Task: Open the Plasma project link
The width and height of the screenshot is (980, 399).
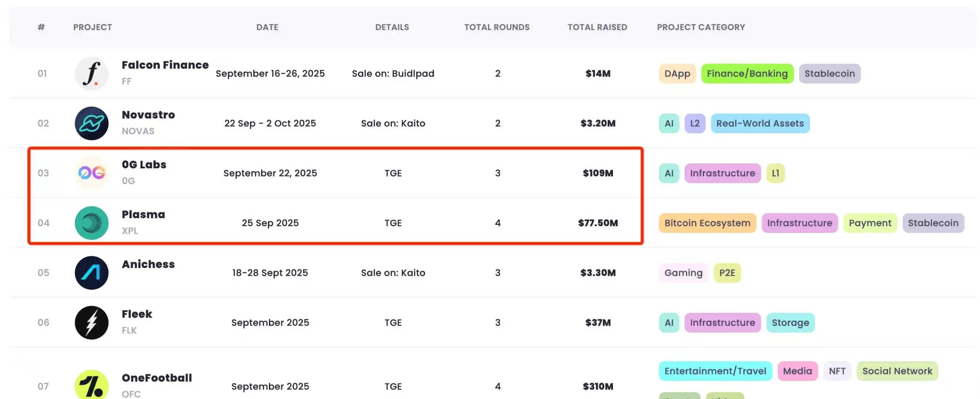Action: (144, 214)
